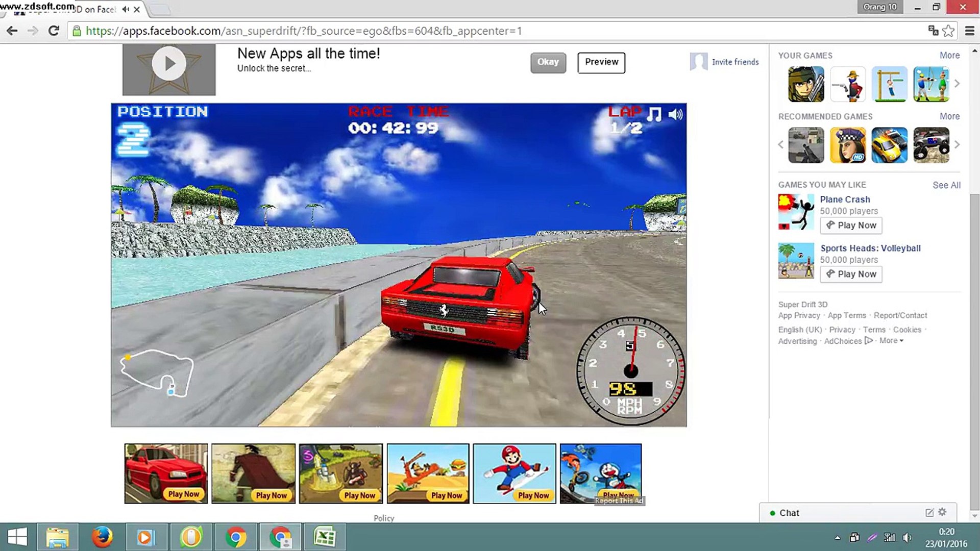Click the Sports Heads Volleyball thumbnail
Image resolution: width=980 pixels, height=551 pixels.
[796, 261]
